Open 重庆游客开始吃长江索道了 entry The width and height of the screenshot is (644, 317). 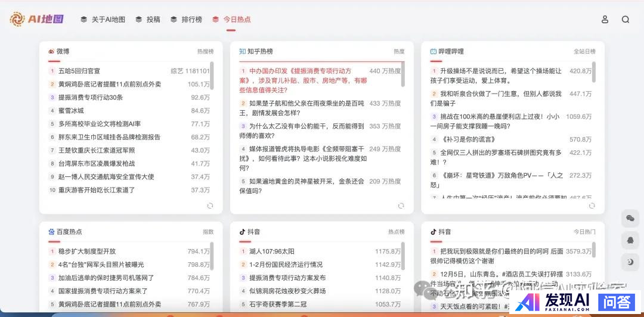97,189
